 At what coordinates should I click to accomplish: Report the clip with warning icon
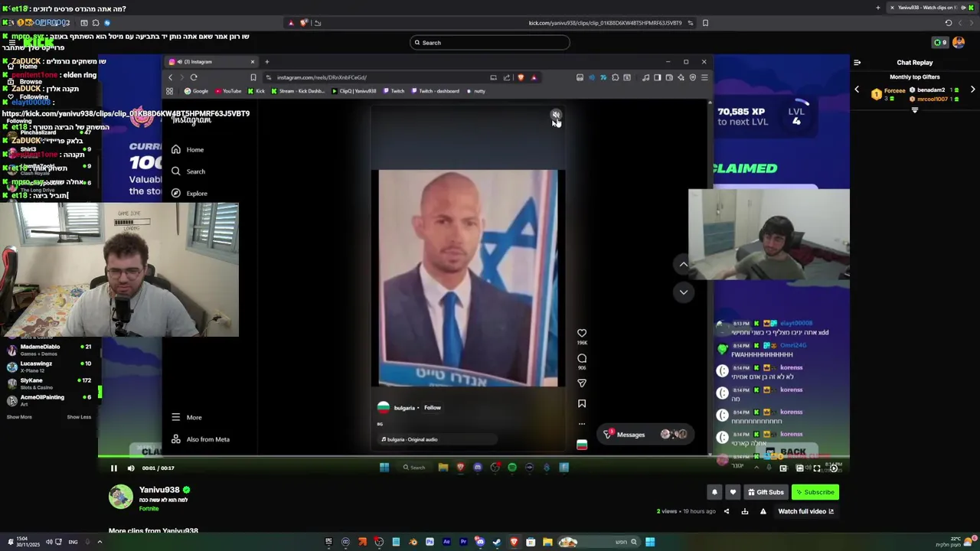click(763, 511)
